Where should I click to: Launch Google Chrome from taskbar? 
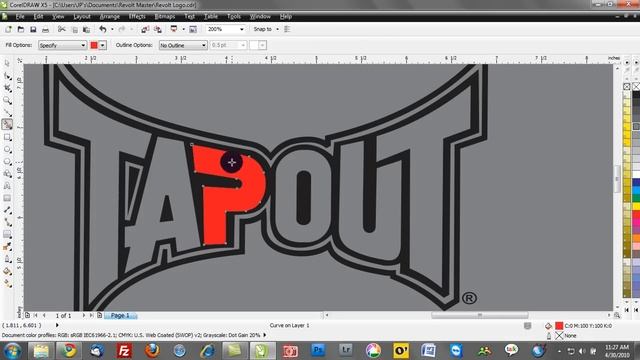pyautogui.click(x=69, y=351)
